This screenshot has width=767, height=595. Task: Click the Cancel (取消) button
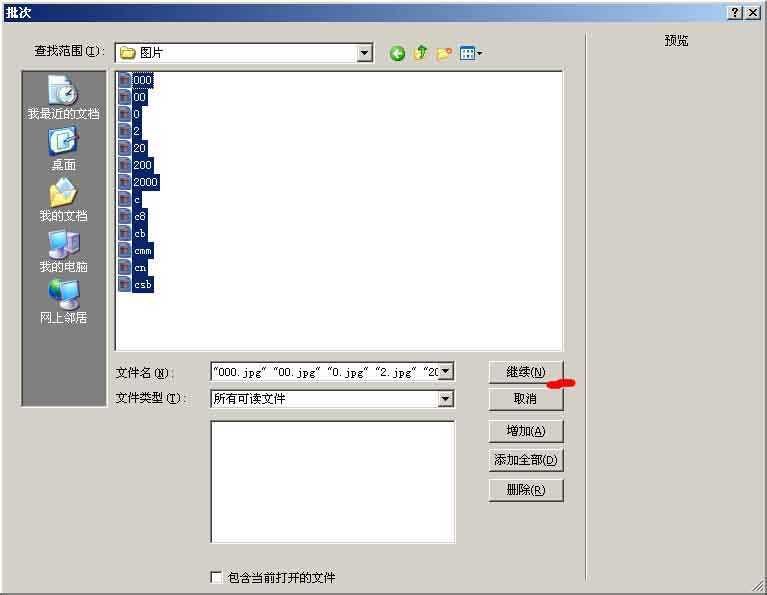coord(526,399)
